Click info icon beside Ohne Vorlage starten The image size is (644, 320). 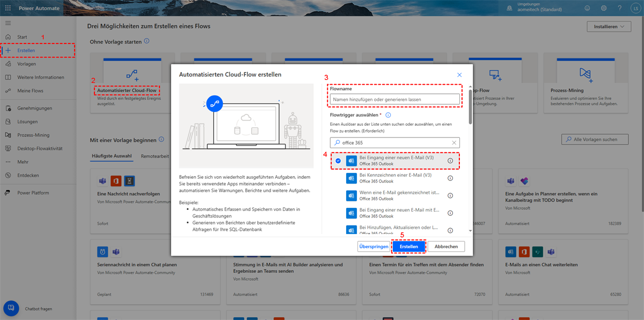[x=147, y=41]
